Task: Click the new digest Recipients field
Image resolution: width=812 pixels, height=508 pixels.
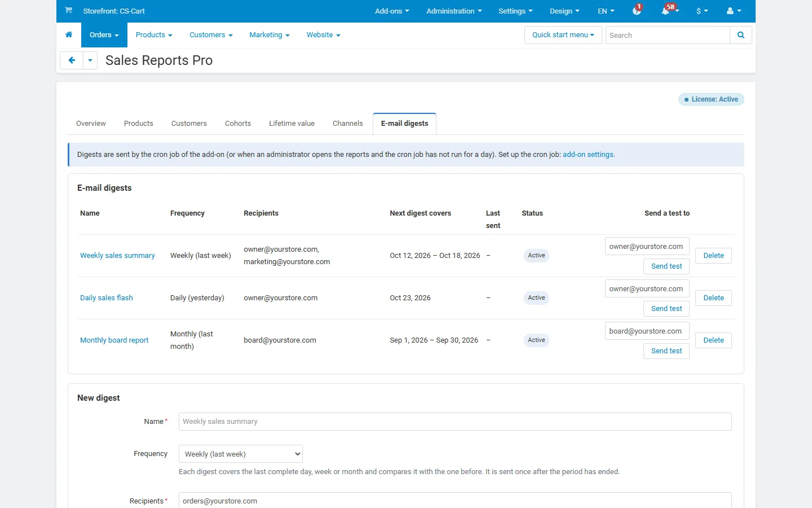Action: click(455, 501)
